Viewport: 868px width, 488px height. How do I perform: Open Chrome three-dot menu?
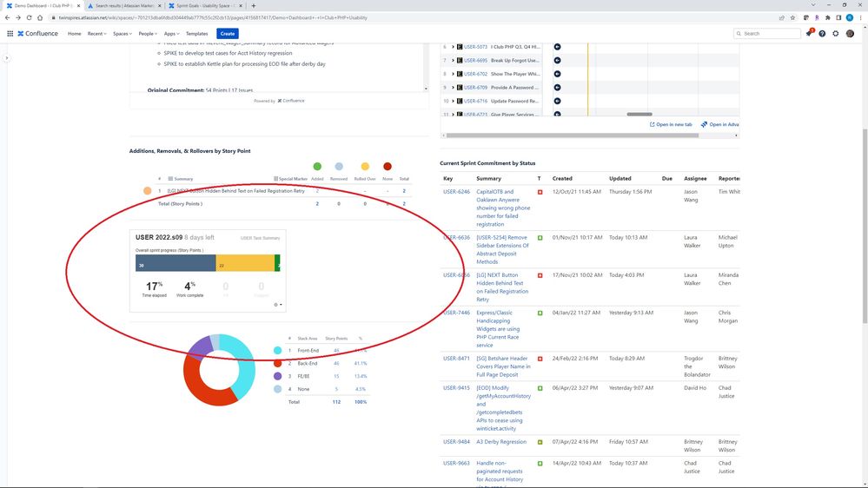tap(861, 17)
